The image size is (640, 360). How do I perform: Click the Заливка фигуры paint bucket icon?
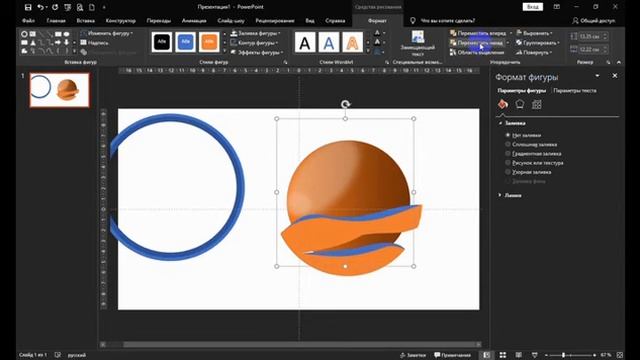tap(234, 33)
